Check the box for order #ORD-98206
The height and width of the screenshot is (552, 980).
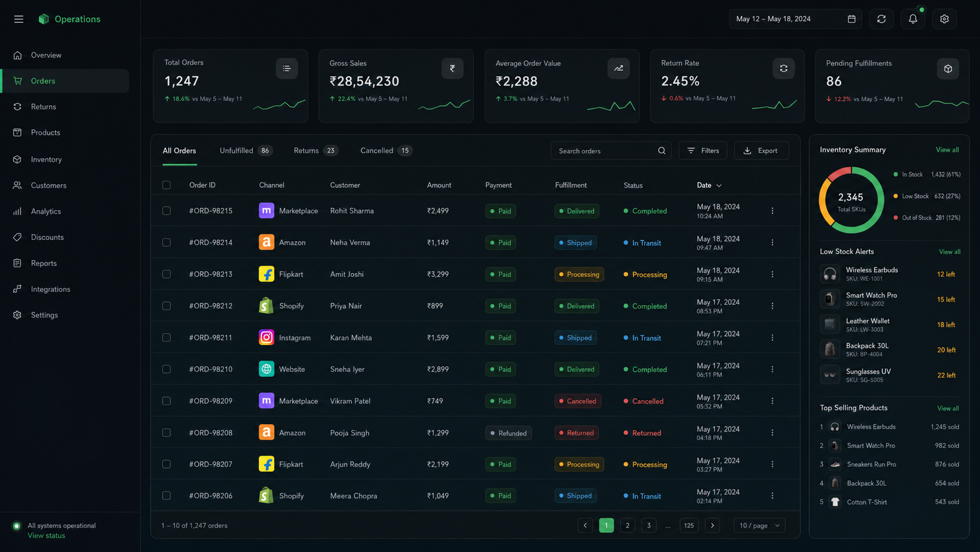click(x=166, y=496)
